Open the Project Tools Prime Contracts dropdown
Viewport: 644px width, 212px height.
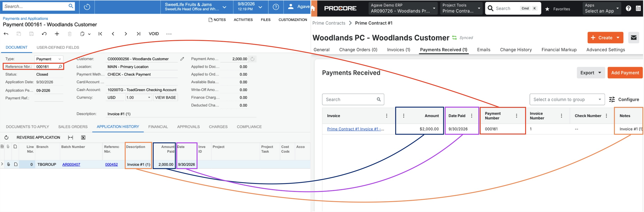461,8
